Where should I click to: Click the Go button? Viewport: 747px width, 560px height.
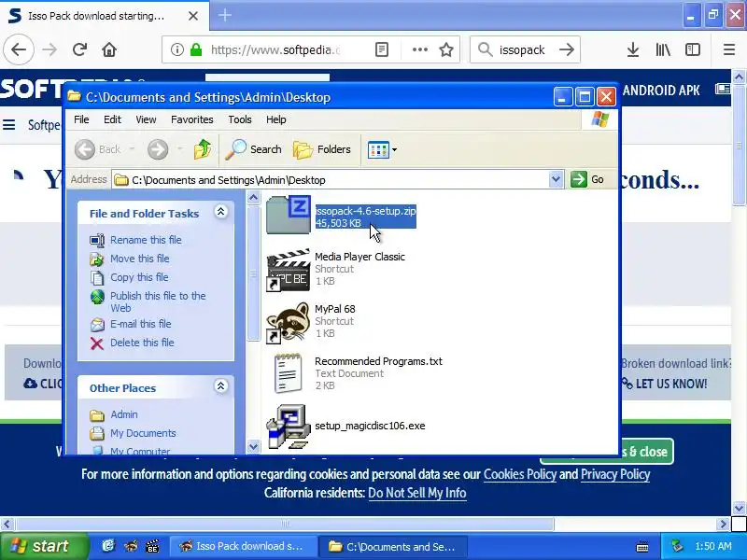588,179
